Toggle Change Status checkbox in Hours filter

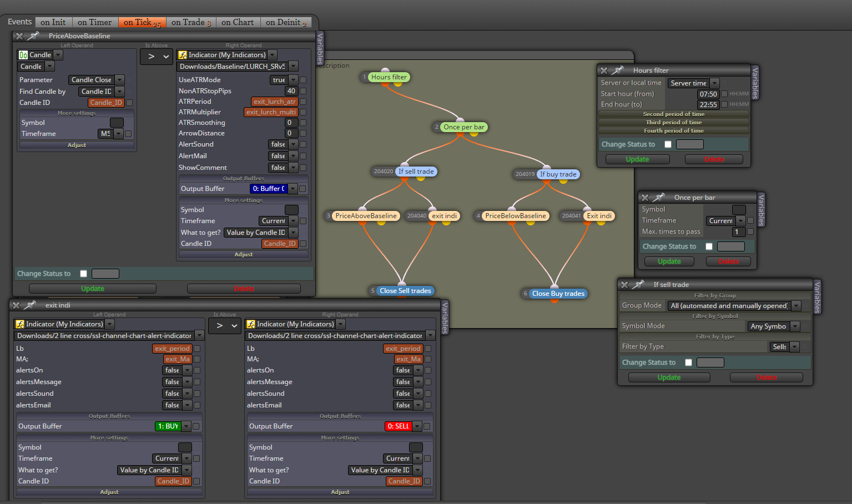(x=668, y=144)
